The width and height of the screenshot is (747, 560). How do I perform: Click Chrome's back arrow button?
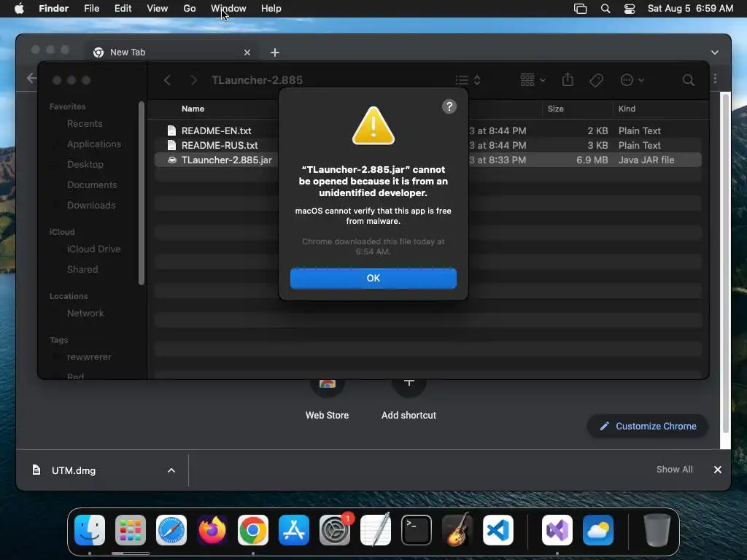coord(31,78)
